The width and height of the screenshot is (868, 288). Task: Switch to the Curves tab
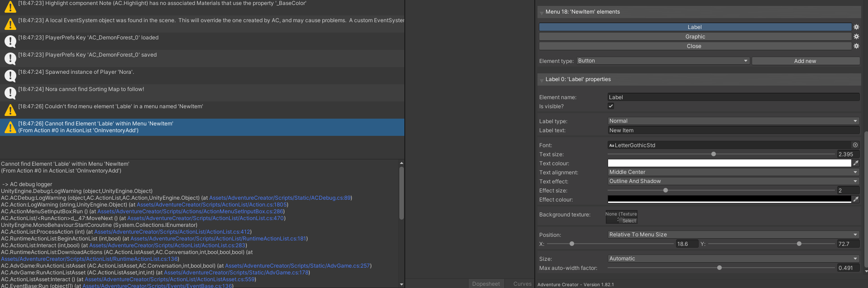[x=522, y=284]
